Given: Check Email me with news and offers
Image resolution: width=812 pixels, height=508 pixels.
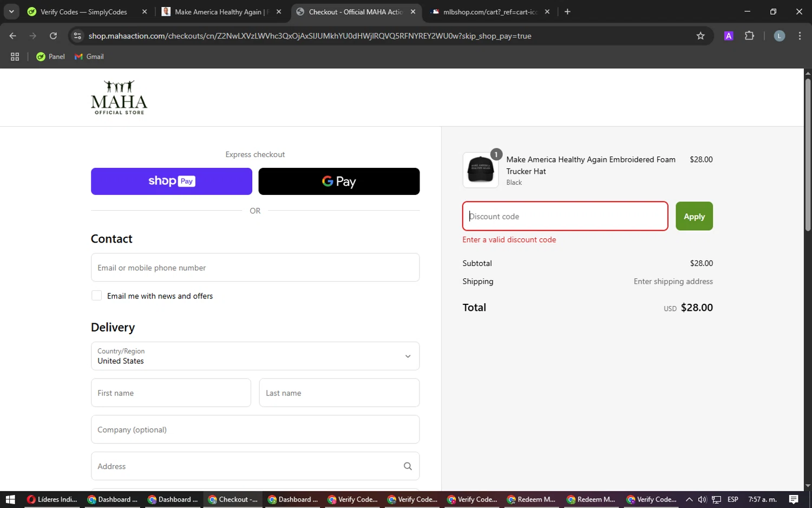Looking at the screenshot, I should (x=97, y=296).
